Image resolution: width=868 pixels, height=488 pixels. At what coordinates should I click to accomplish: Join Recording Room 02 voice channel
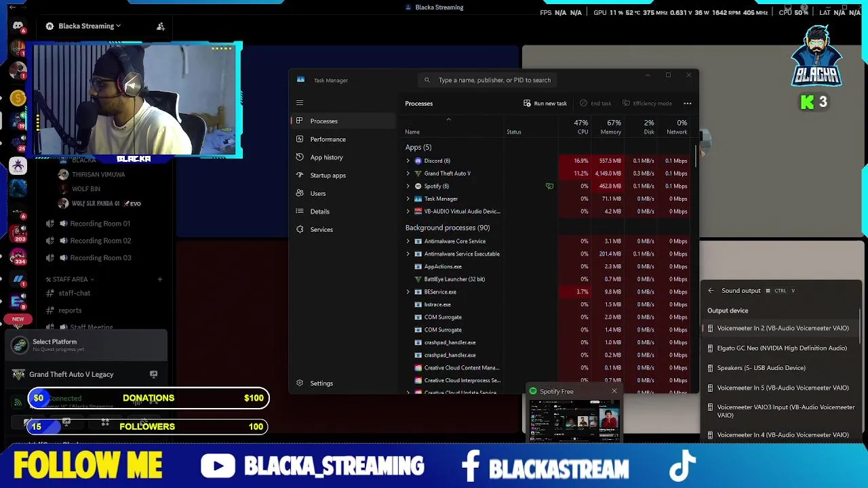(x=100, y=241)
